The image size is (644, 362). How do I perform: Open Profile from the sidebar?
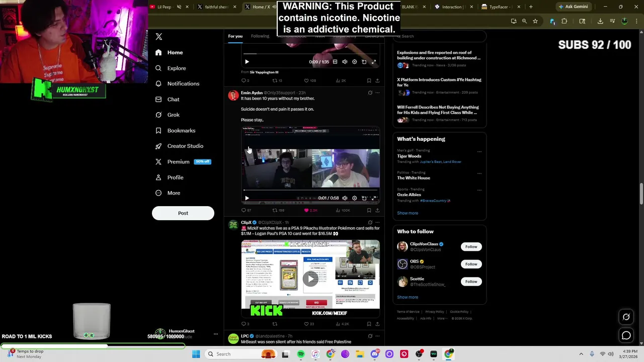click(x=170, y=177)
